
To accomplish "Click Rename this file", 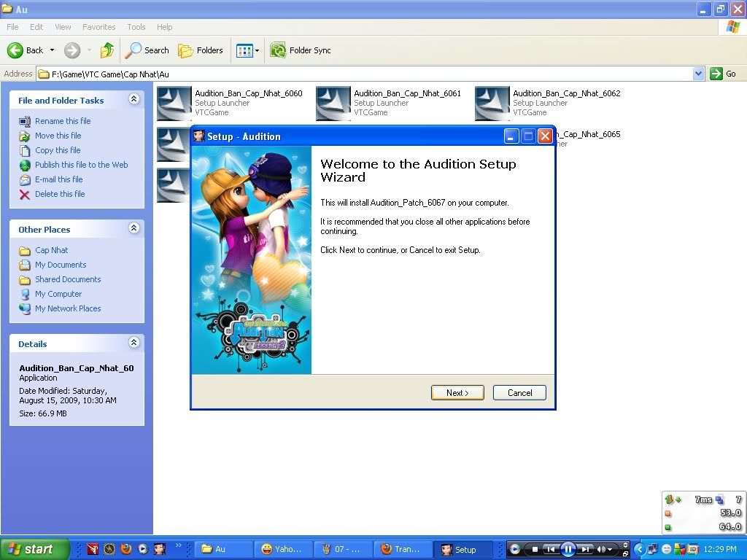I will tap(63, 121).
